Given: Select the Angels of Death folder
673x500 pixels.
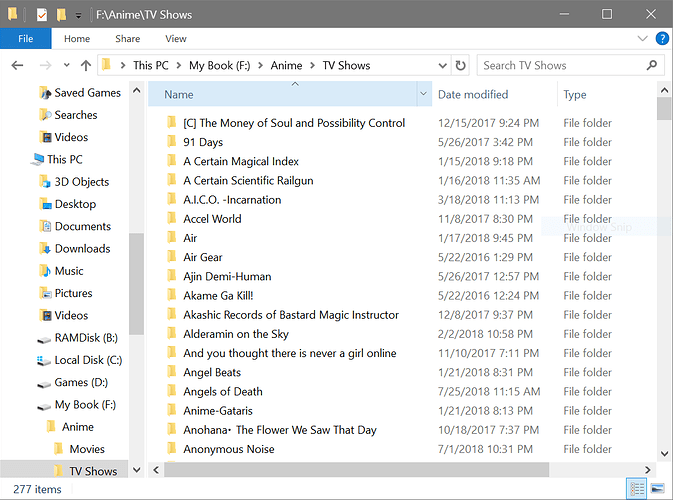Looking at the screenshot, I should [223, 391].
